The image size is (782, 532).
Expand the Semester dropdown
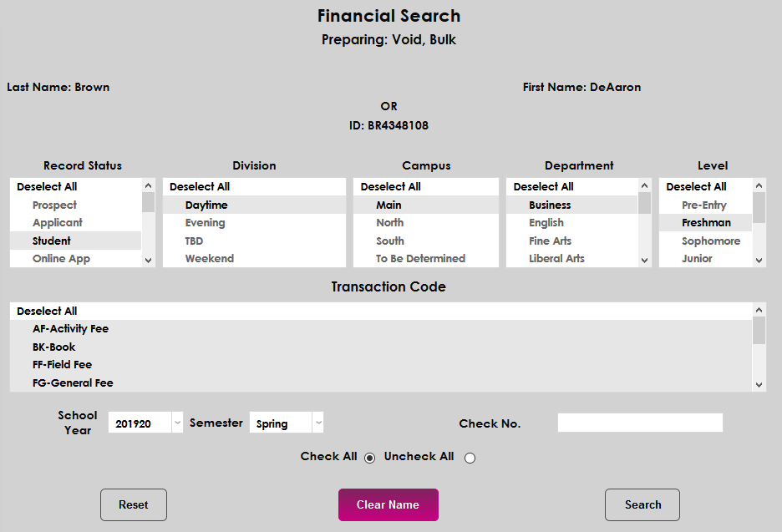click(317, 423)
